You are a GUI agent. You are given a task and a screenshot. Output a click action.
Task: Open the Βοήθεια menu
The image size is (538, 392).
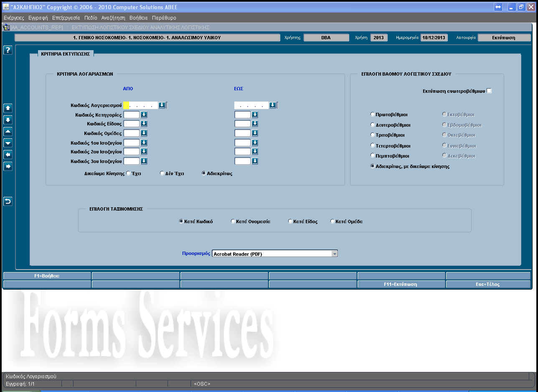click(139, 18)
